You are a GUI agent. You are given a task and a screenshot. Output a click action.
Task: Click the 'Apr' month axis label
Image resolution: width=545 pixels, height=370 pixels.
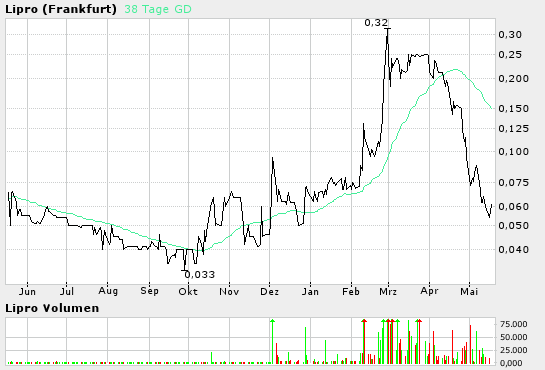pyautogui.click(x=429, y=291)
